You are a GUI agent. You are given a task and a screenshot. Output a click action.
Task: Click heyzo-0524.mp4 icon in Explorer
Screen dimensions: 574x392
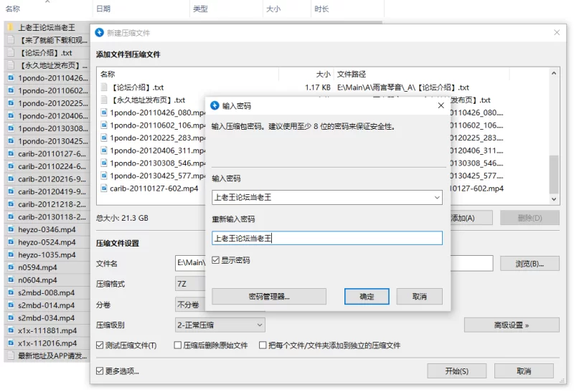point(11,242)
